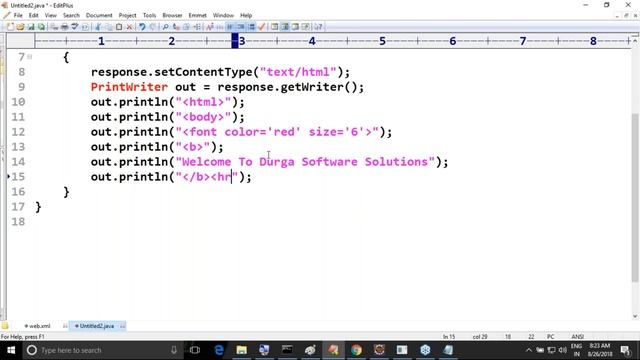
Task: Paste from clipboard using the toolbar icon
Action: 119,27
